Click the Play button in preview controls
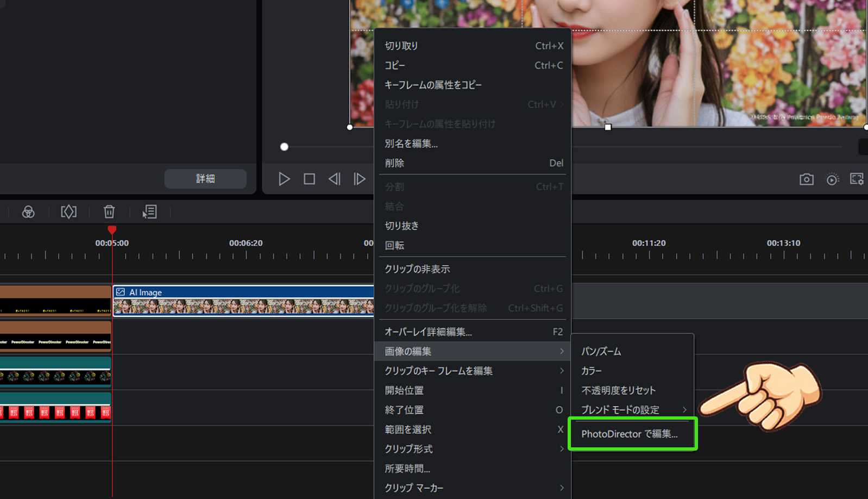Image resolution: width=868 pixels, height=499 pixels. (x=284, y=179)
